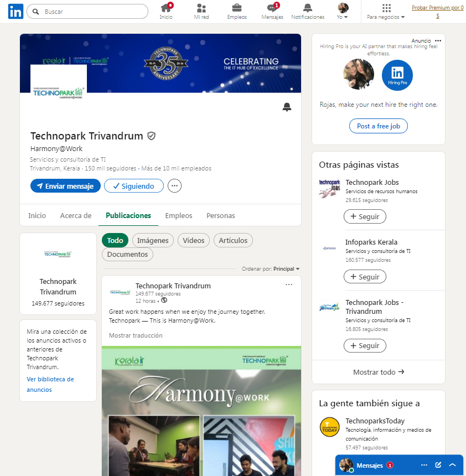Screen dimensions: 466x476
Task: Open message options dots in the Mensajes bar
Action: [x=424, y=465]
